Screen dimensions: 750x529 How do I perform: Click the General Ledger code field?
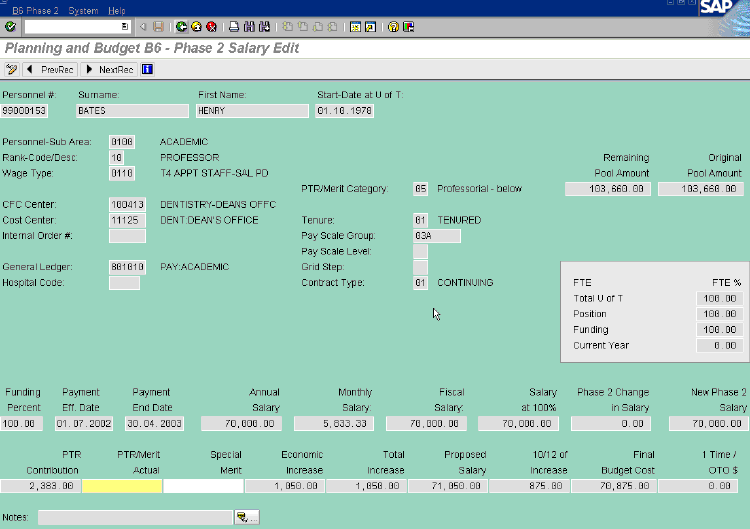127,267
